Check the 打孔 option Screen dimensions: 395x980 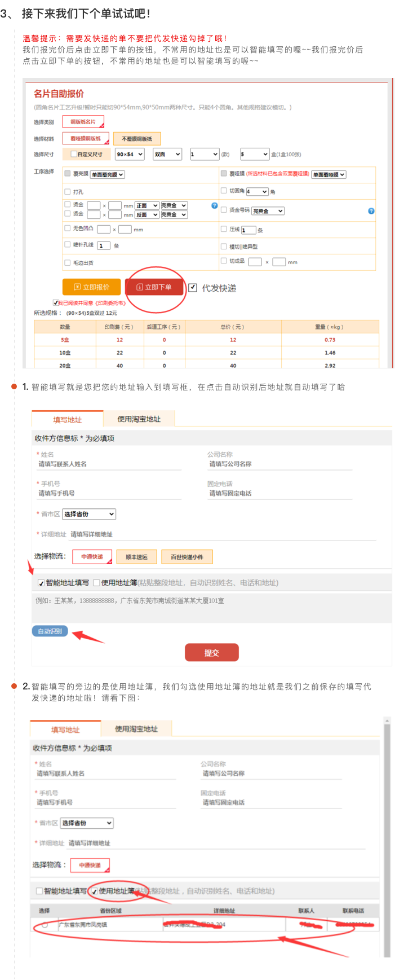click(x=68, y=192)
